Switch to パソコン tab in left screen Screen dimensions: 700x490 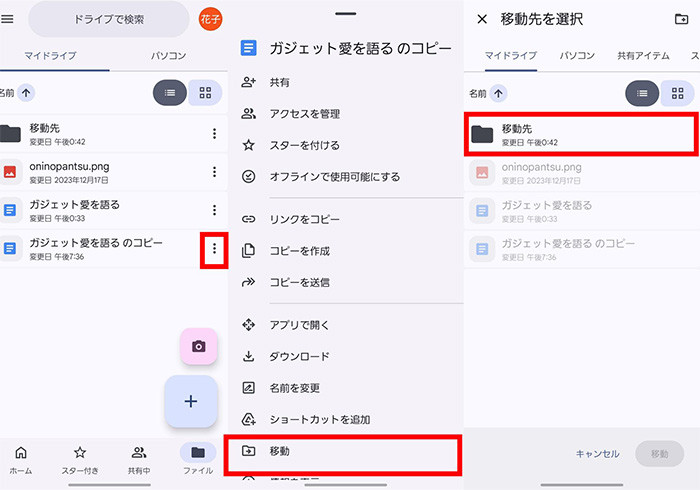[x=168, y=56]
